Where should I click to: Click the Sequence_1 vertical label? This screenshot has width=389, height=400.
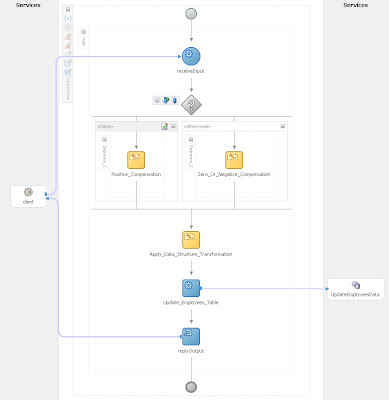(x=104, y=155)
